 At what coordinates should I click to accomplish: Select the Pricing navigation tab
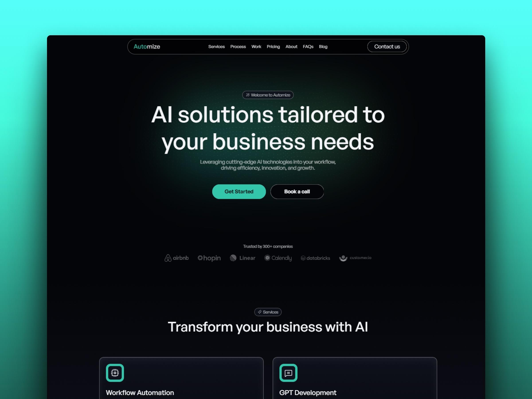click(x=273, y=47)
